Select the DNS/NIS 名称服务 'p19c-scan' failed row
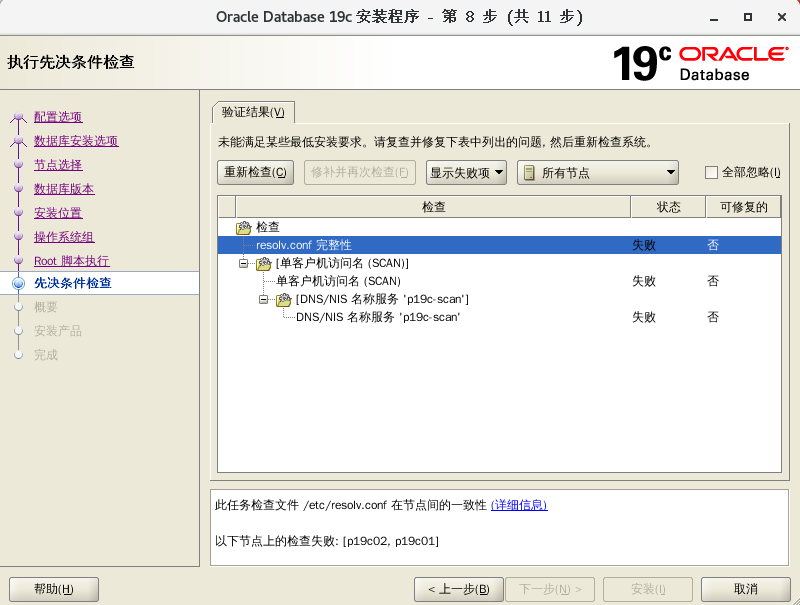The image size is (800, 605). 499,317
